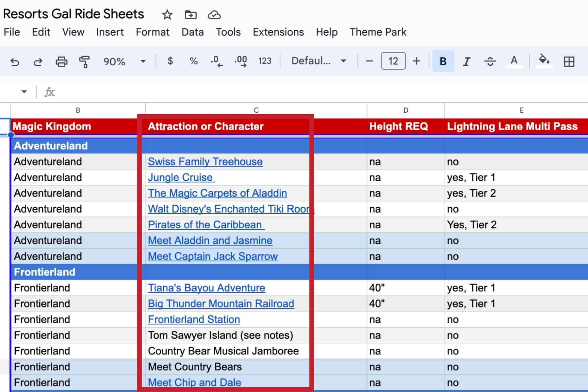Open the Data menu
The width and height of the screenshot is (588, 392).
coord(192,32)
